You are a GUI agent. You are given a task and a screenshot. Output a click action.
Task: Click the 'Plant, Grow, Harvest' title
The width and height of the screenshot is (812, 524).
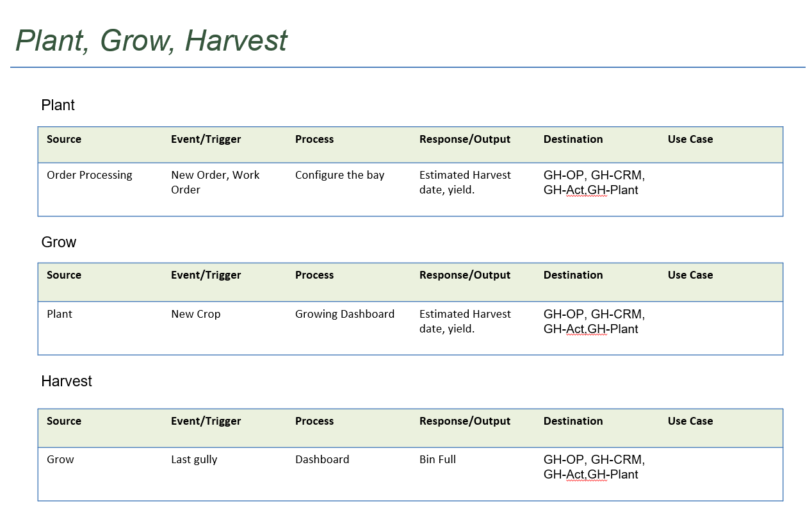151,40
